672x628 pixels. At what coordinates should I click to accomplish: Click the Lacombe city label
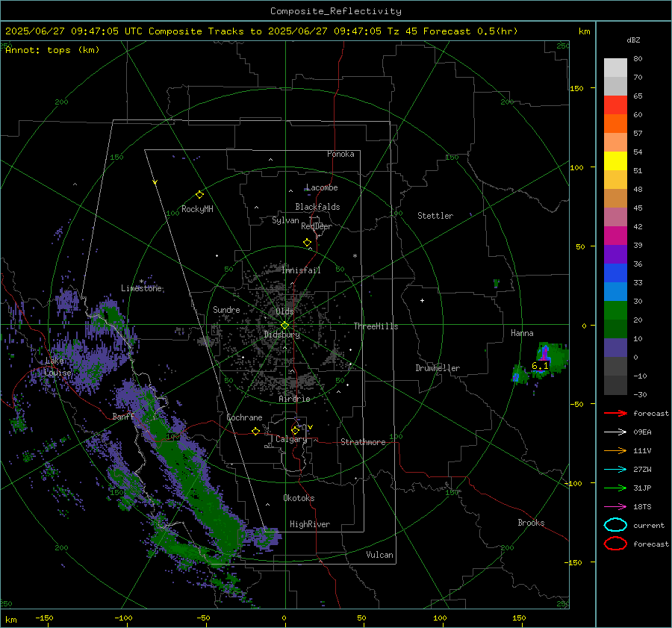point(322,187)
